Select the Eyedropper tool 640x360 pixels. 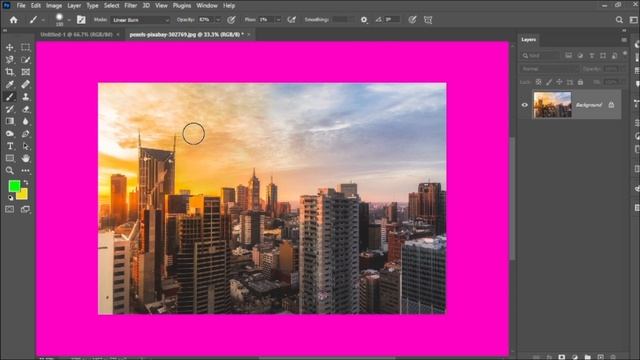tap(9, 84)
